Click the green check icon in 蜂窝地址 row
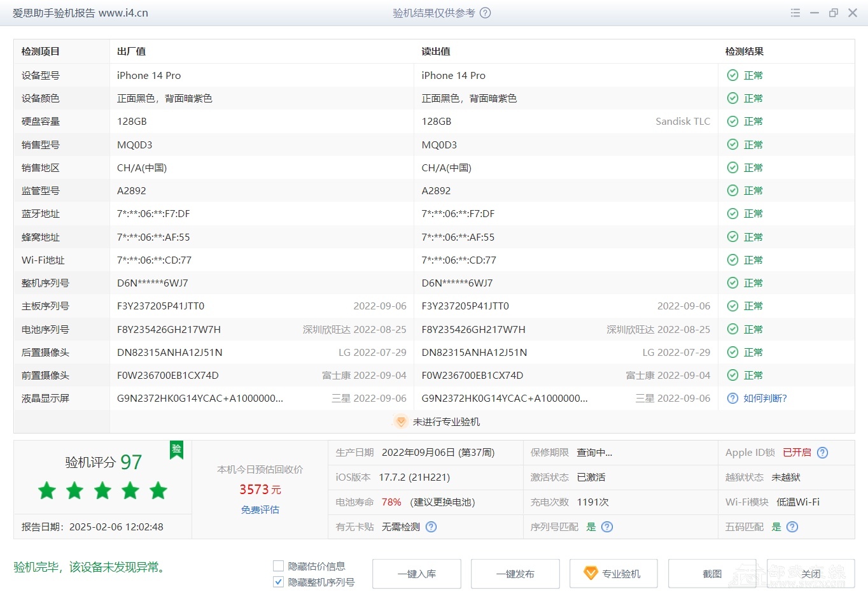Screen dimensions: 868x601 coord(732,237)
